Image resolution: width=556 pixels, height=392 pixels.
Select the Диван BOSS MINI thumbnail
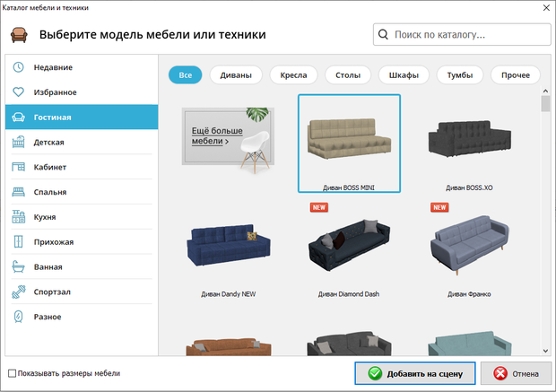(x=349, y=144)
